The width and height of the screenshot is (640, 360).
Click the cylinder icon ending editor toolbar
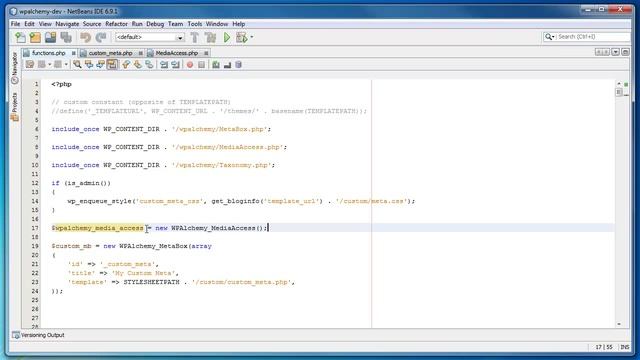point(238,64)
